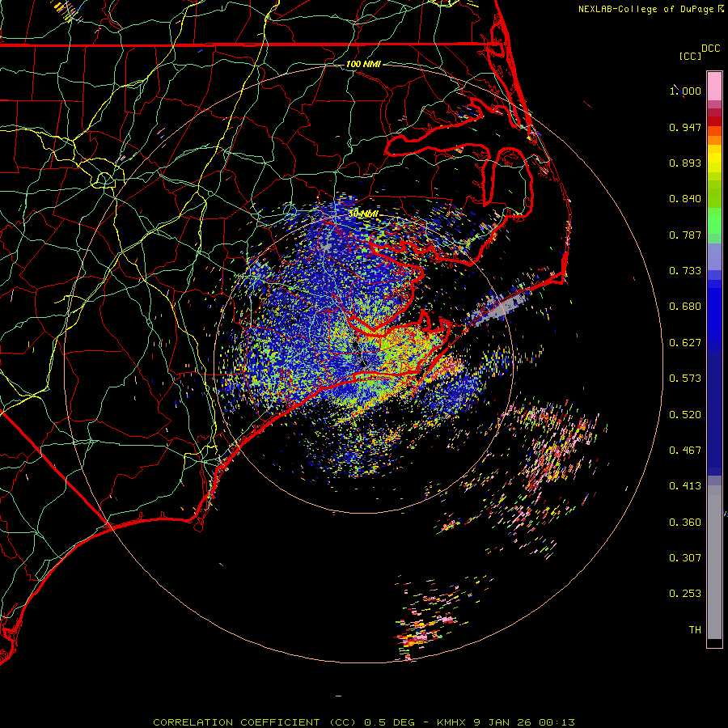Pick the red color bar segment
Screen dimensions: 728x728
714,121
